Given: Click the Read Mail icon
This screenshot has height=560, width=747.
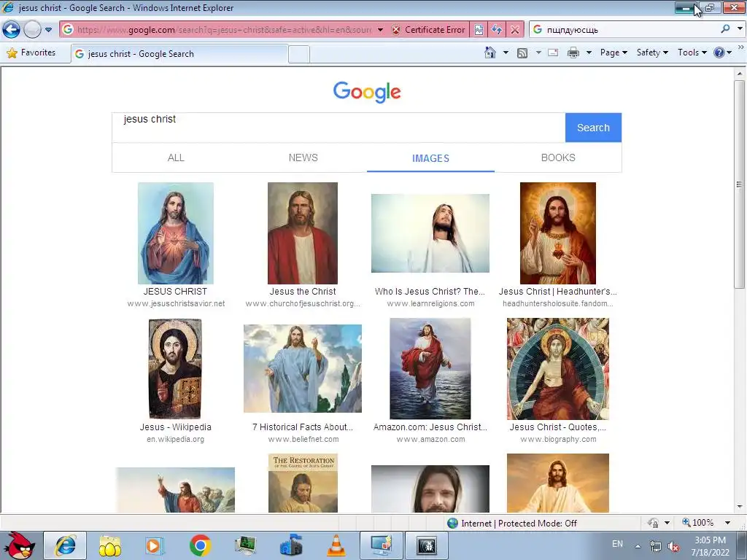Looking at the screenshot, I should (x=553, y=52).
